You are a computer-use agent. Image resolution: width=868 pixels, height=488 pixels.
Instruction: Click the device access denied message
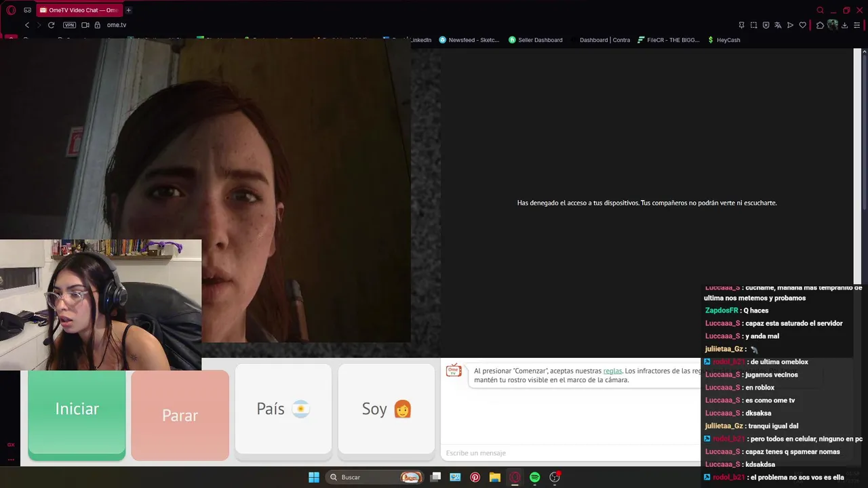pos(647,203)
